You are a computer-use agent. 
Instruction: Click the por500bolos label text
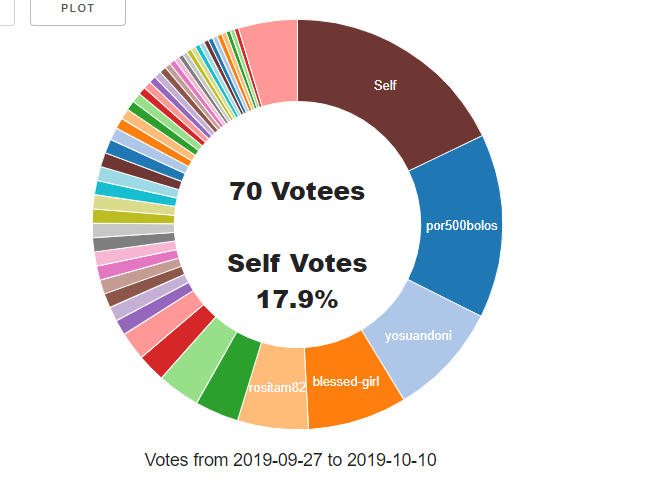coord(461,226)
